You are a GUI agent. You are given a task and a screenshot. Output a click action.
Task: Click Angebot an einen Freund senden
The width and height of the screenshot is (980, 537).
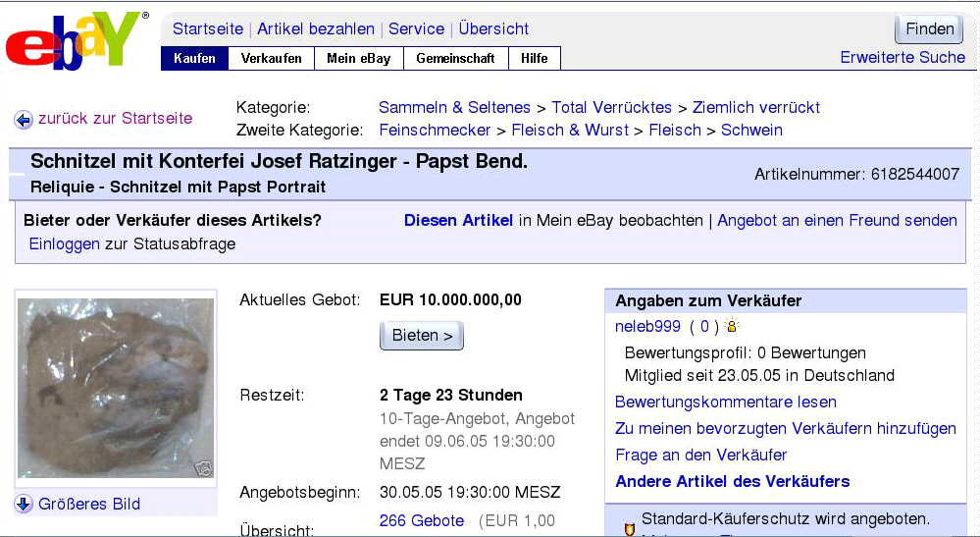[838, 221]
